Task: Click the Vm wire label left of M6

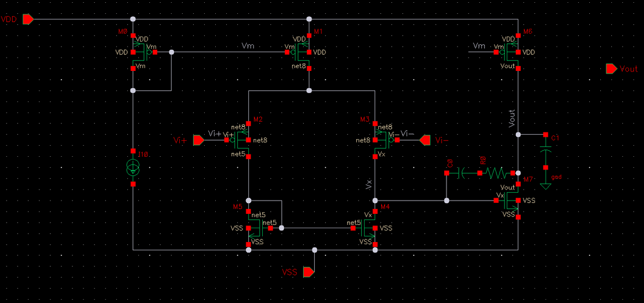Action: tap(479, 45)
